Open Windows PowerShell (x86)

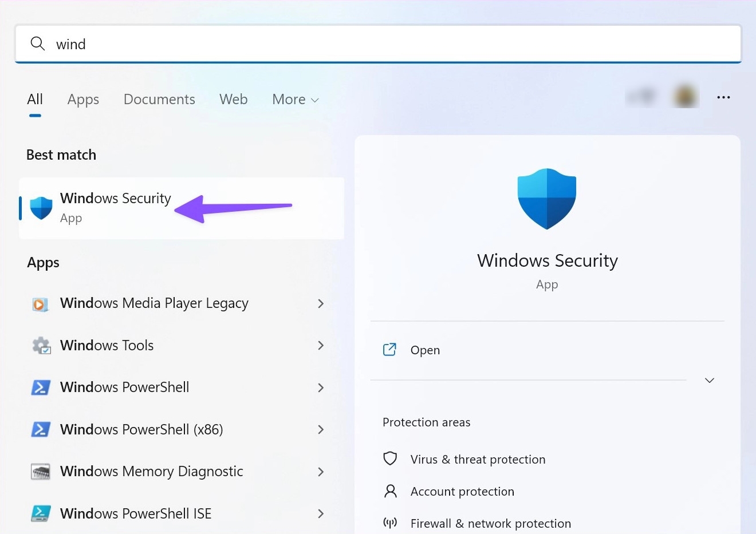coord(141,429)
